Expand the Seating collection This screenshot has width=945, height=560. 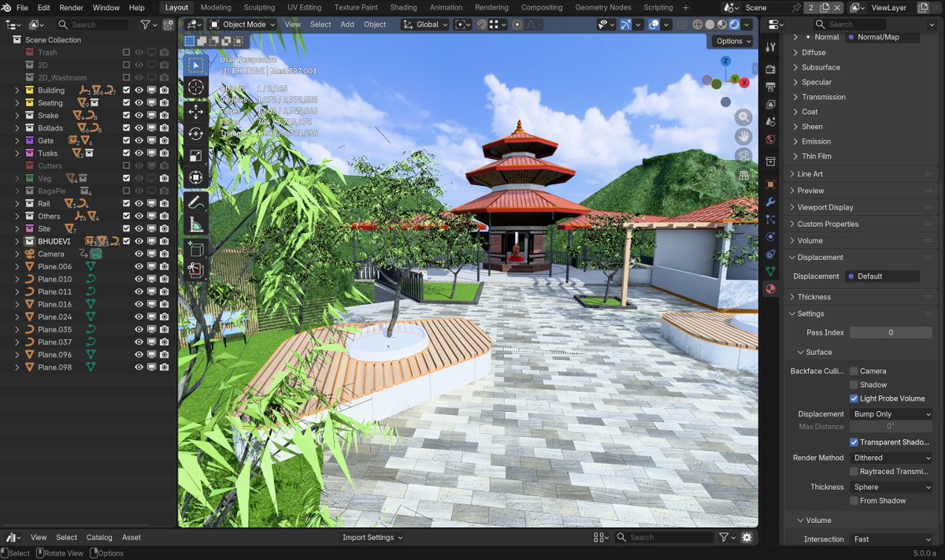tap(17, 102)
